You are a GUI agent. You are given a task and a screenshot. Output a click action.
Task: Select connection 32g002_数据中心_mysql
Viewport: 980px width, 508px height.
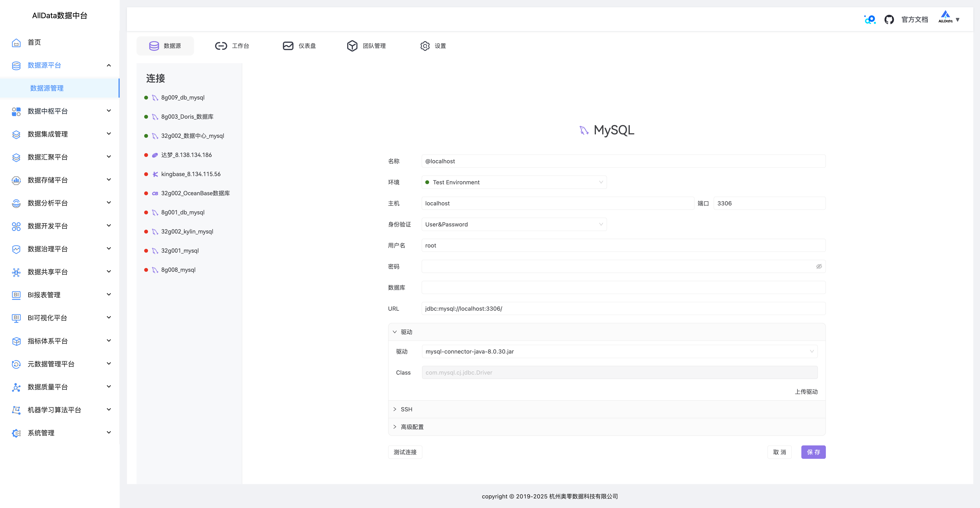[192, 136]
